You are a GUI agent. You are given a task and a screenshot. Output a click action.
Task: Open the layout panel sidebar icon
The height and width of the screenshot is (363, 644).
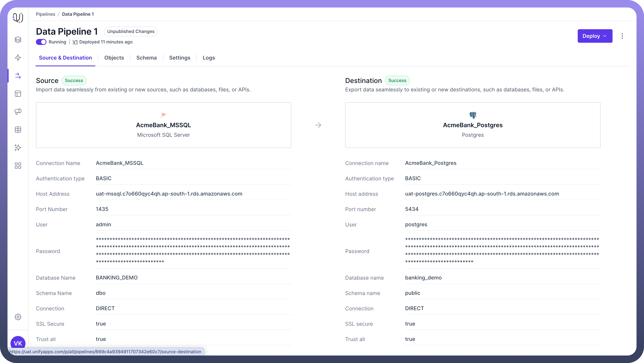(x=18, y=94)
